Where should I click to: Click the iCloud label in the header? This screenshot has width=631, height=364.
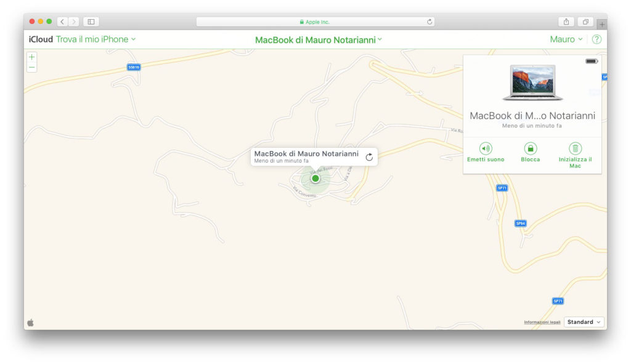click(x=41, y=39)
